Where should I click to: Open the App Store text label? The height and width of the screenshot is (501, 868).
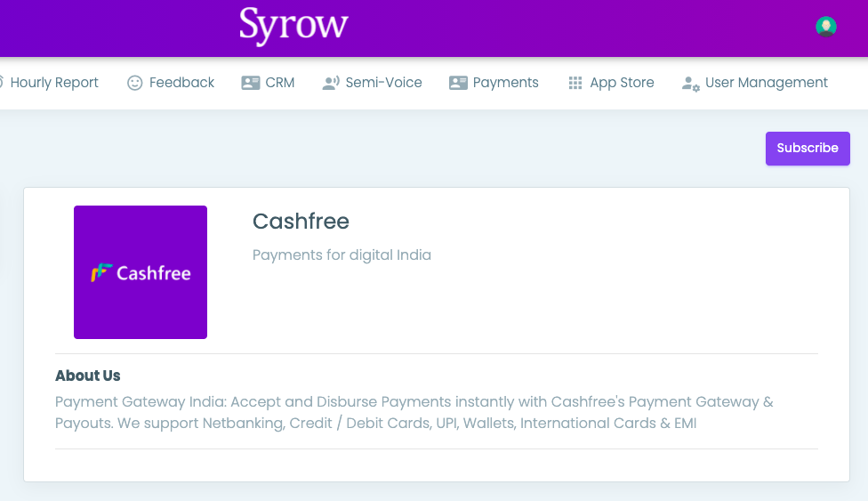pos(622,83)
